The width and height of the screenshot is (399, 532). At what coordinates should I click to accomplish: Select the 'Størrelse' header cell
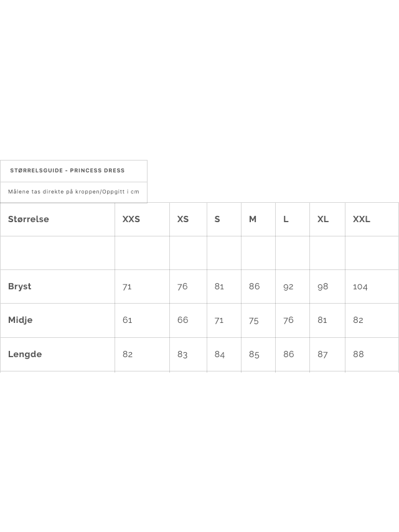pos(29,219)
